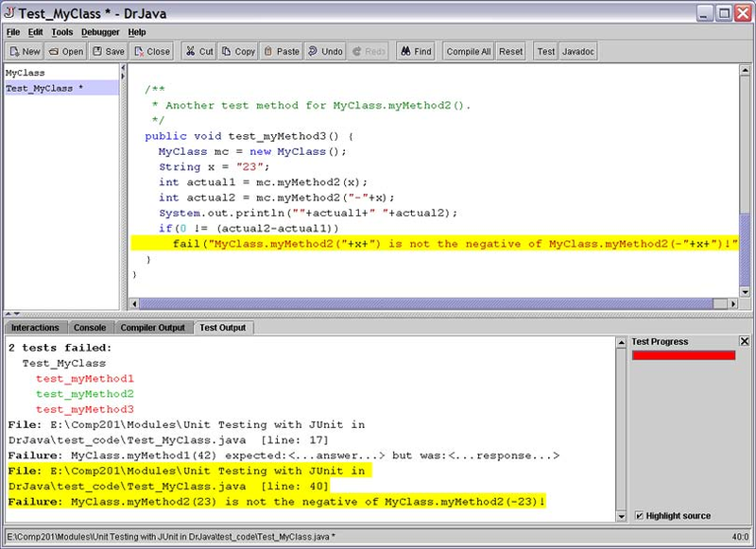This screenshot has width=756, height=549.
Task: Click the Reset button
Action: click(x=510, y=51)
